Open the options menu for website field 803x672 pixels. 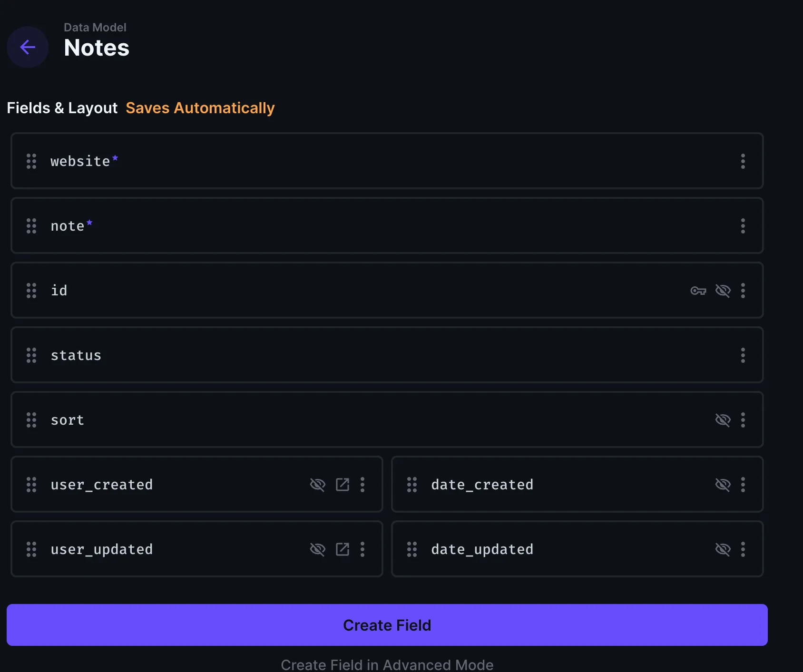[x=743, y=161]
